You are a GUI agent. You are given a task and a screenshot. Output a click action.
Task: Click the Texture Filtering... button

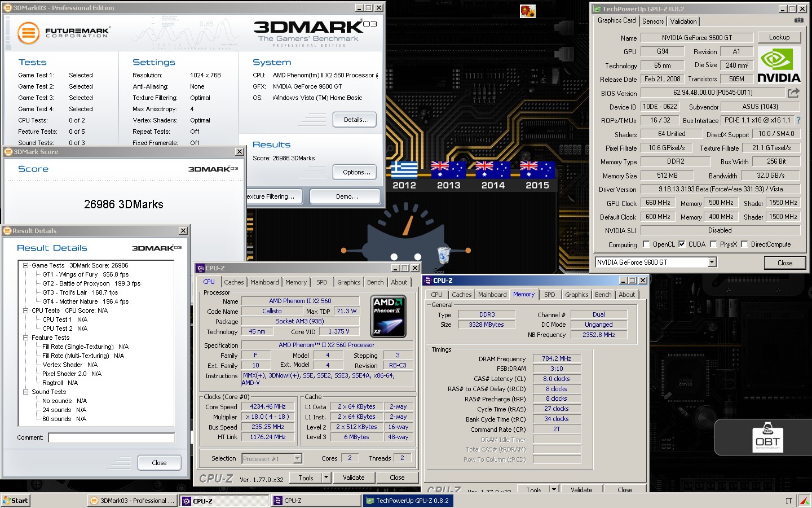click(274, 196)
